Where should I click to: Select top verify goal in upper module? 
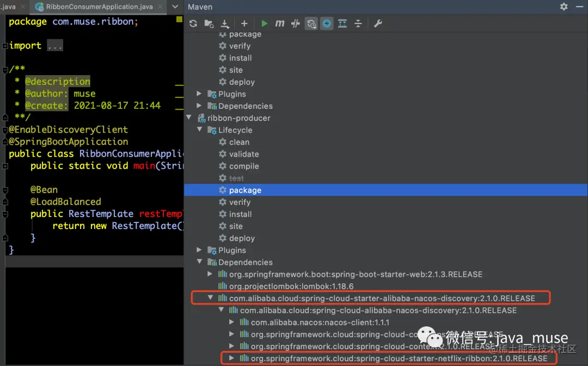pyautogui.click(x=240, y=46)
